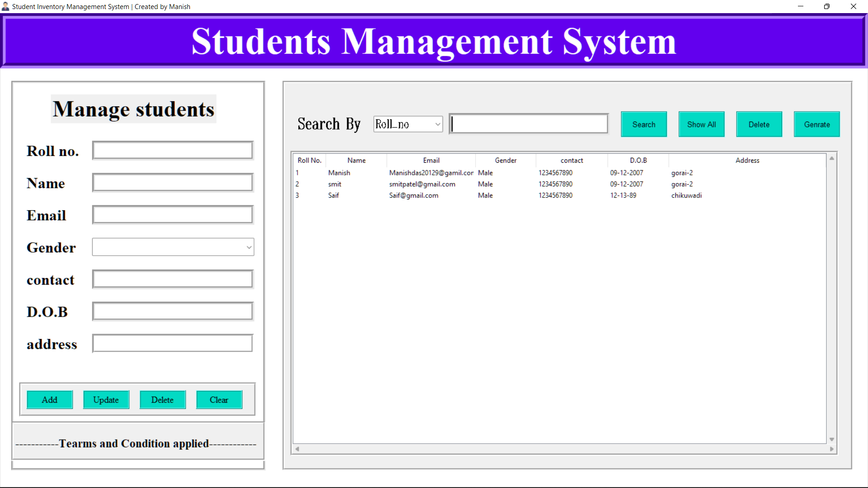Click the Search button
The image size is (868, 488).
pyautogui.click(x=644, y=124)
